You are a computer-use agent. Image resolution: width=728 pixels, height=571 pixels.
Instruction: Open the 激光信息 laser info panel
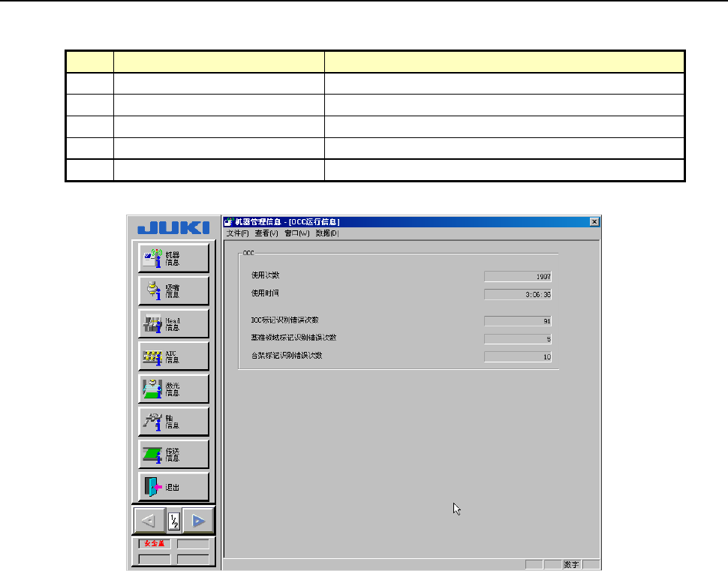click(x=173, y=389)
